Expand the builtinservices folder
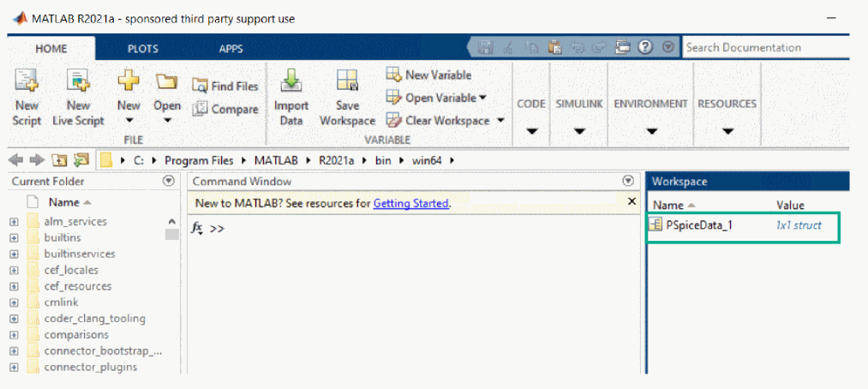 click(x=15, y=254)
